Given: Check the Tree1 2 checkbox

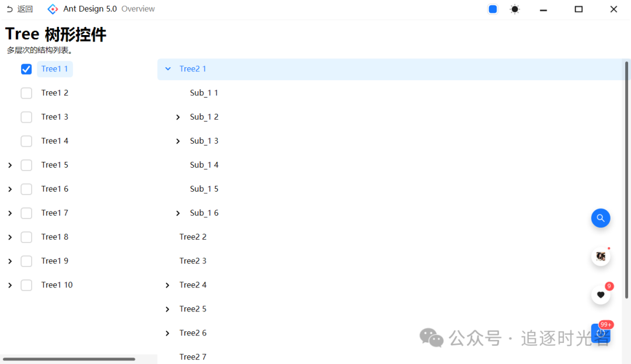Looking at the screenshot, I should 26,93.
